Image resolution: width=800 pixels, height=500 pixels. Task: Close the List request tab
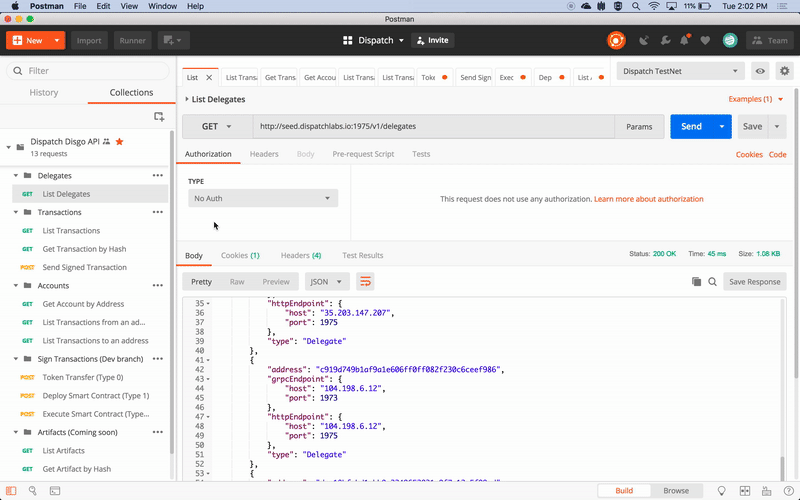click(x=209, y=78)
